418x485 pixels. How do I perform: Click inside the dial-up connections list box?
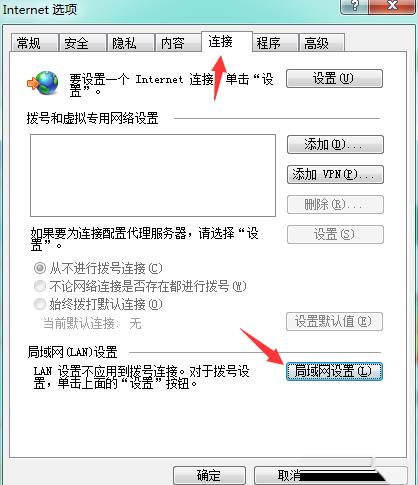(153, 175)
